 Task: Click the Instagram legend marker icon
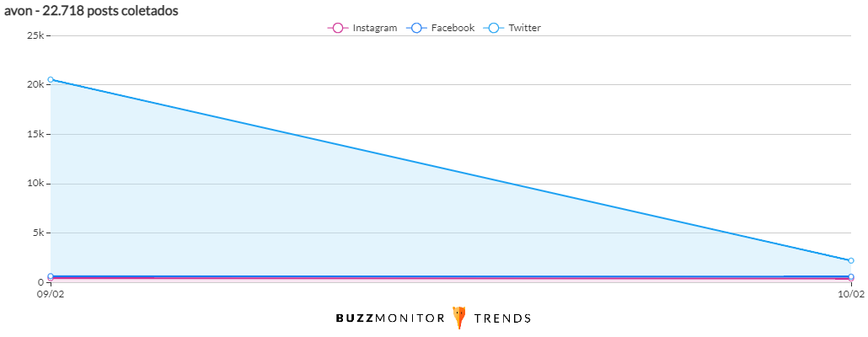click(337, 28)
